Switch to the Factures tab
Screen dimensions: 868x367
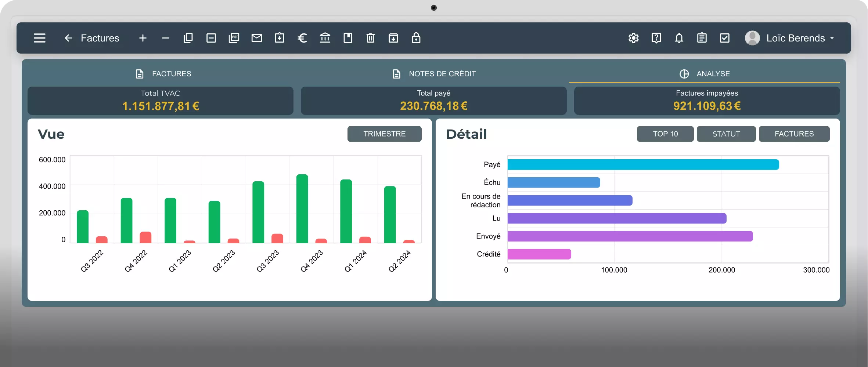click(163, 74)
